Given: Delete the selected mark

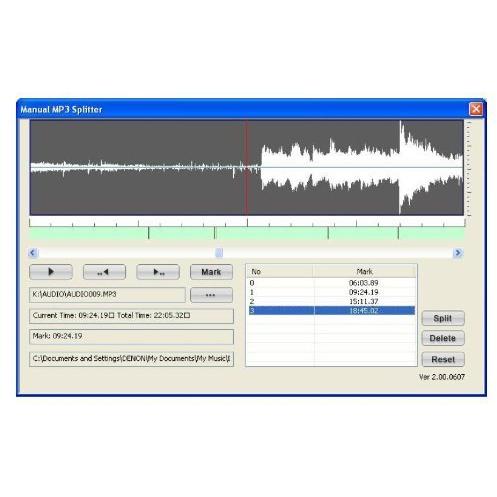Looking at the screenshot, I should pyautogui.click(x=443, y=338).
